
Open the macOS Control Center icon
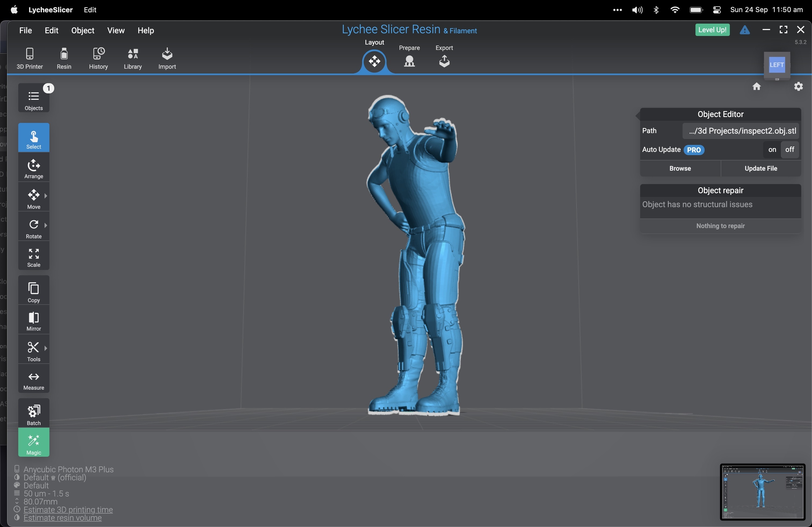[717, 10]
